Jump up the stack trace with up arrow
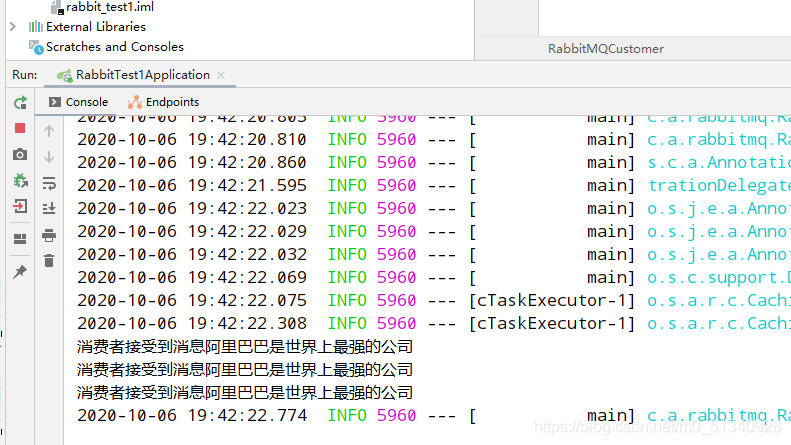 point(49,131)
